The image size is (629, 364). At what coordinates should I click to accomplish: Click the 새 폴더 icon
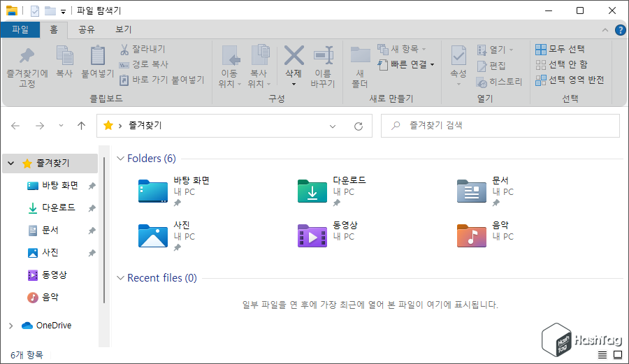(360, 55)
